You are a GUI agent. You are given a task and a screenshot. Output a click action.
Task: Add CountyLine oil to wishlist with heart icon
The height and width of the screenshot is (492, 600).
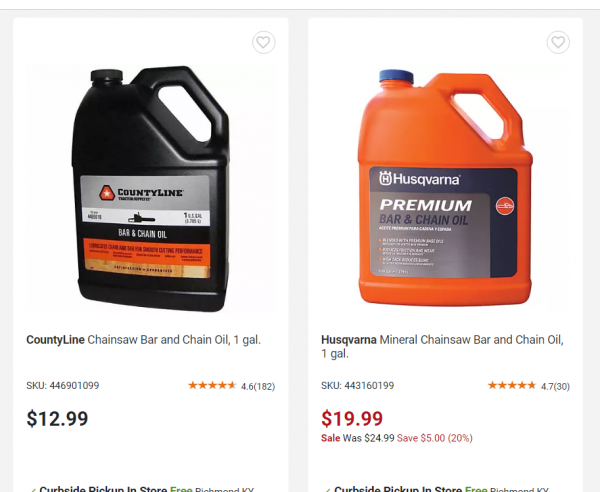tap(263, 42)
